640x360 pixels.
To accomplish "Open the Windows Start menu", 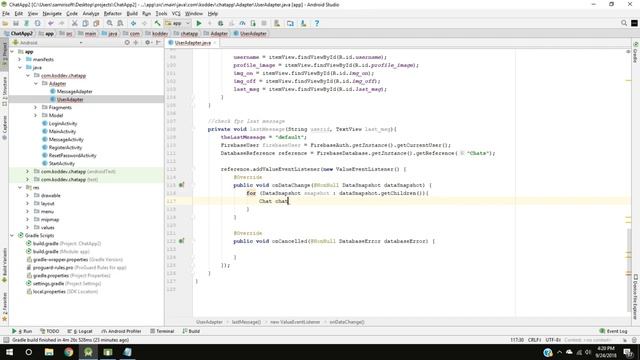I will click(9, 352).
